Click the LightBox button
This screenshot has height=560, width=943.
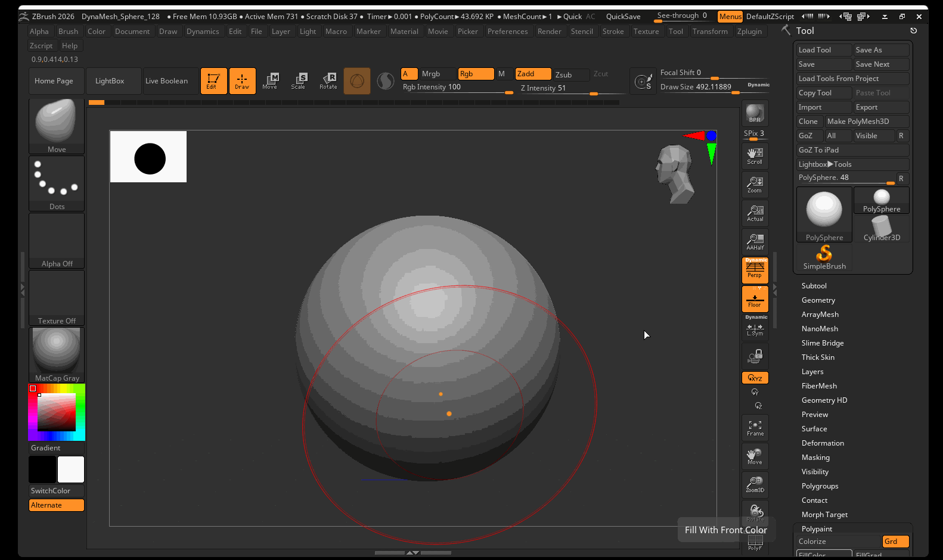point(110,81)
